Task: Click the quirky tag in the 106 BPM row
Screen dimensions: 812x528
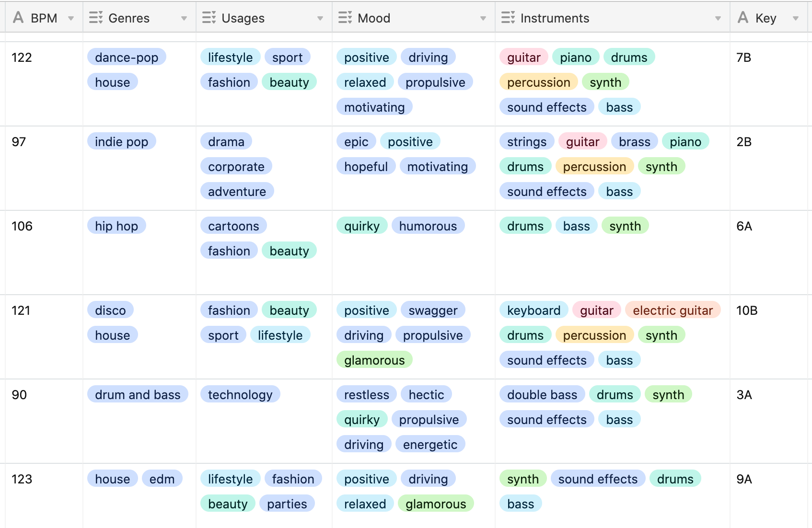Action: click(x=362, y=226)
